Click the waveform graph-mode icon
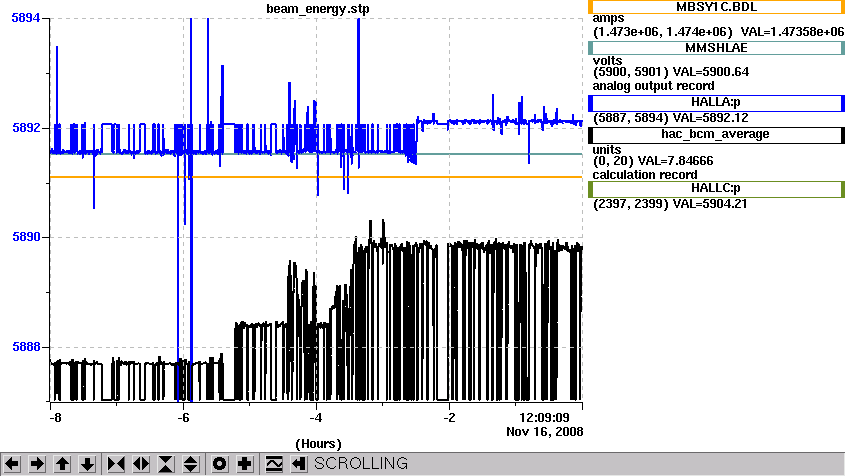Viewport: 845px width, 476px height. (274, 464)
